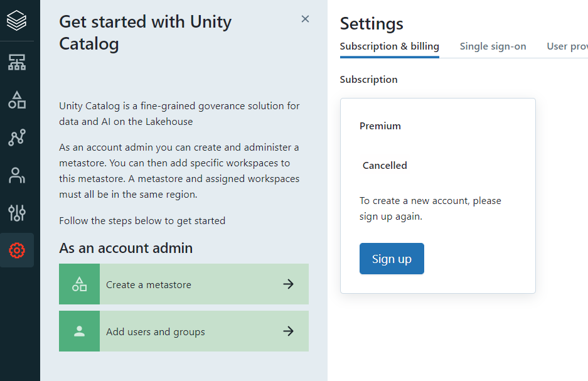Click 'Follow the steps below to get started'
The image size is (588, 381).
coord(142,221)
